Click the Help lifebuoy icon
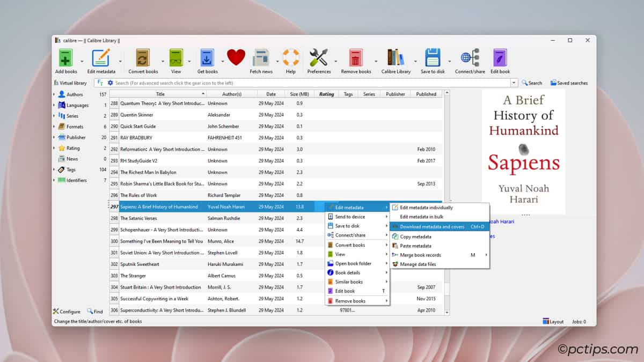This screenshot has height=362, width=644. click(290, 58)
